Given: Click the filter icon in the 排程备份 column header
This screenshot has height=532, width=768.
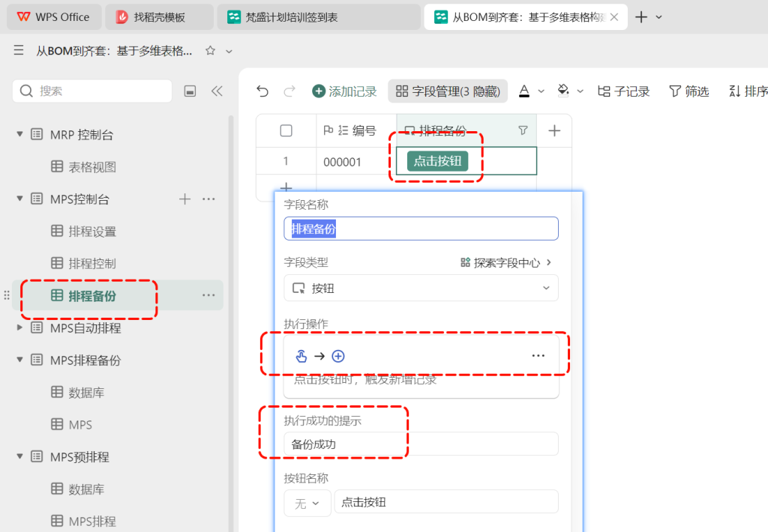Looking at the screenshot, I should 523,130.
